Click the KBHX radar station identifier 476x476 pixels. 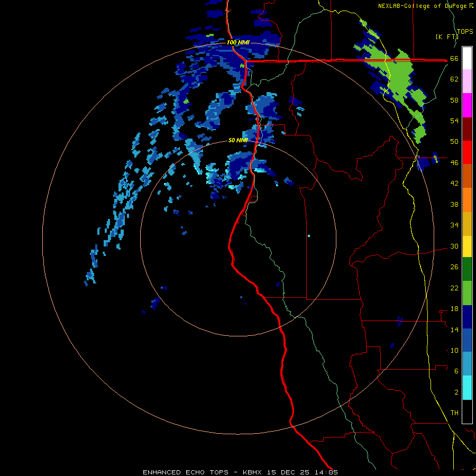point(252,472)
